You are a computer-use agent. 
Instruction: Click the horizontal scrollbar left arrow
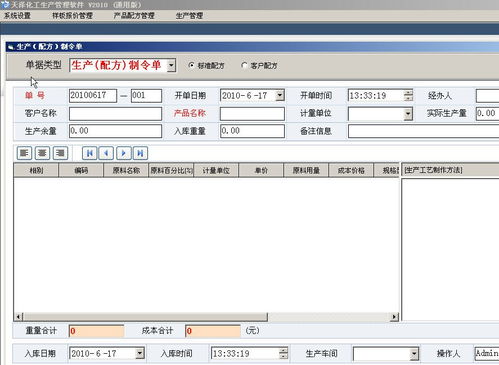(18, 317)
